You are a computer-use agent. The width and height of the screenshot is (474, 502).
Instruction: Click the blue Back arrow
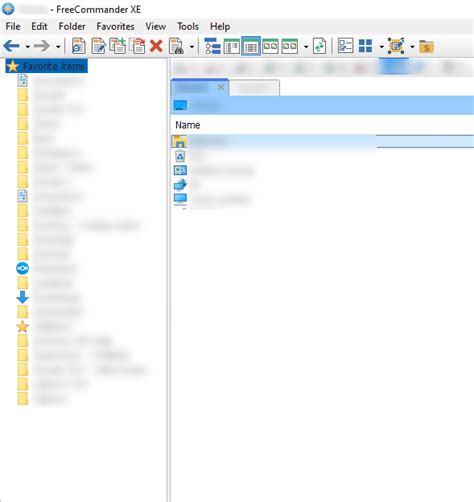click(12, 46)
